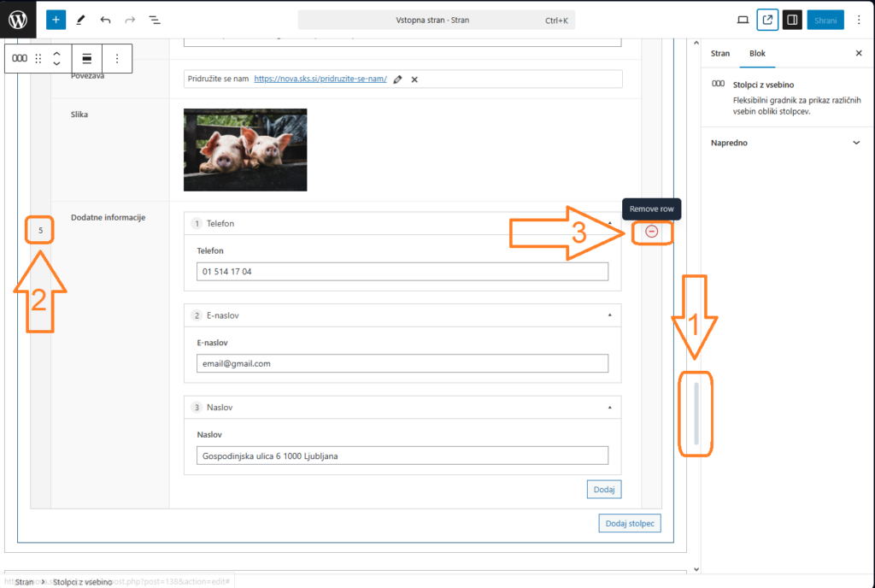Viewport: 875px width, 588px height.
Task: Collapse the E-naslov row
Action: [609, 315]
